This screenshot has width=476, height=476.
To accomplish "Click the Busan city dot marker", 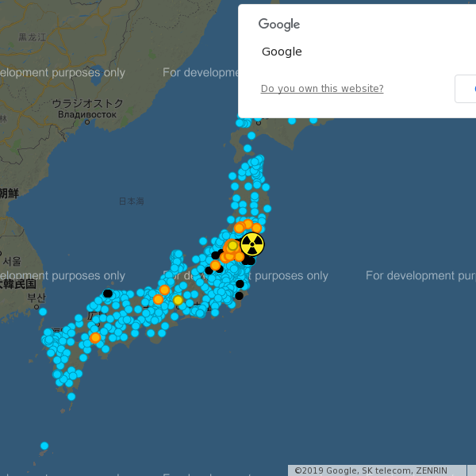I will tap(36, 307).
